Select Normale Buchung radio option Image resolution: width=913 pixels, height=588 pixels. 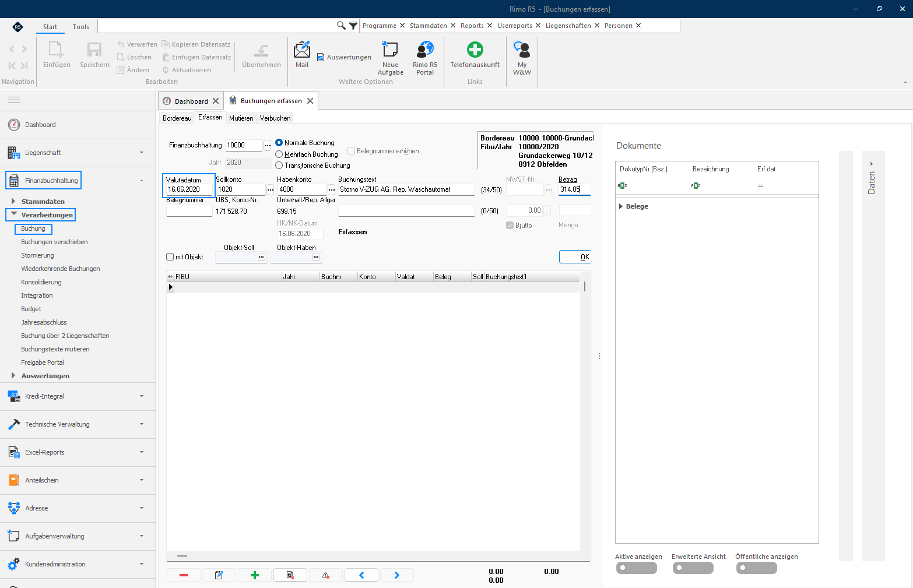(279, 143)
